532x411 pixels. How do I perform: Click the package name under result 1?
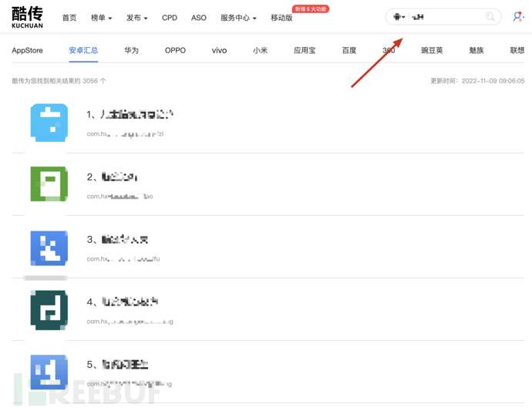pos(125,133)
